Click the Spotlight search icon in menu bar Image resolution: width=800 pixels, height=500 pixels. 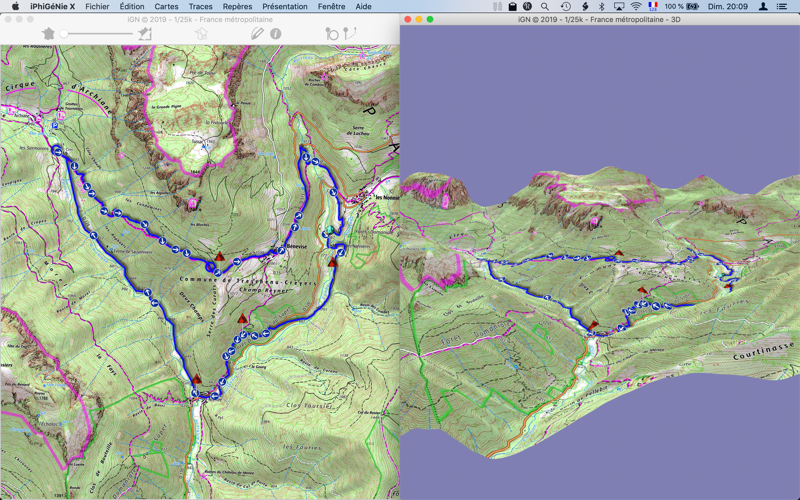[545, 7]
